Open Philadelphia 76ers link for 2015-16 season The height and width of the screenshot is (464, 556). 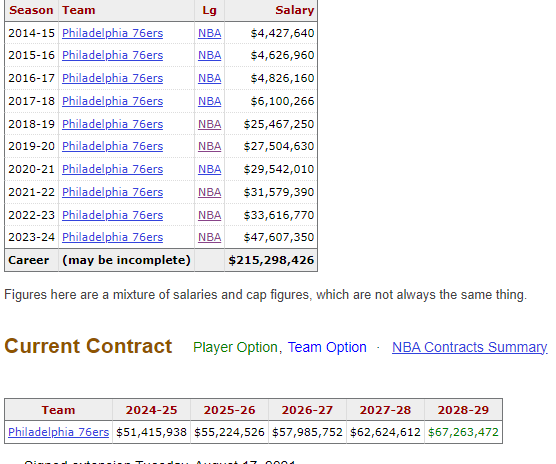112,55
